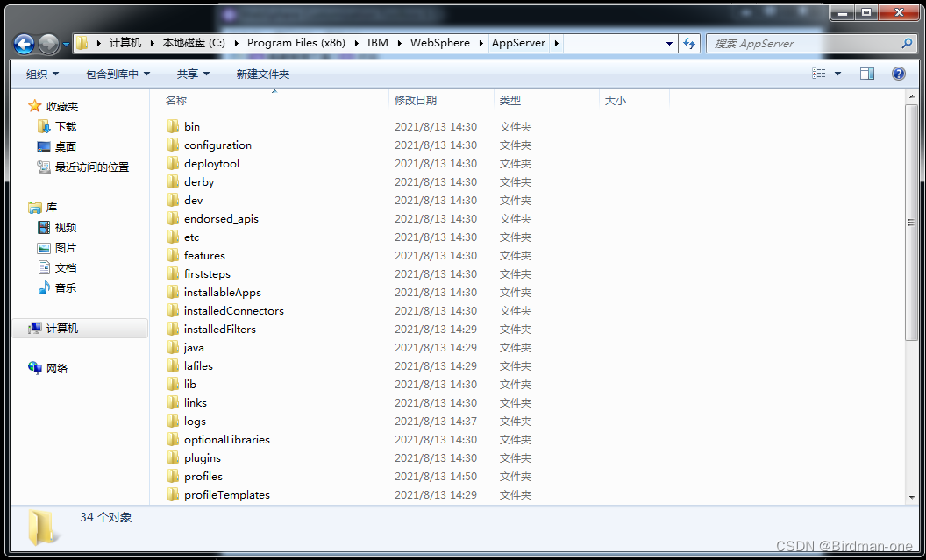Click the profiles folder icon

point(173,476)
